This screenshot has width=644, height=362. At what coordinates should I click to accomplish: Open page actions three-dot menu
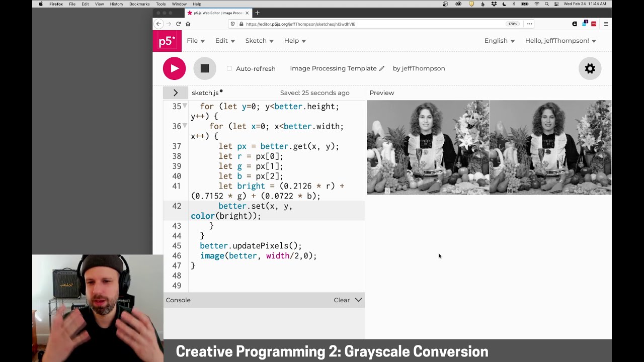pos(529,24)
